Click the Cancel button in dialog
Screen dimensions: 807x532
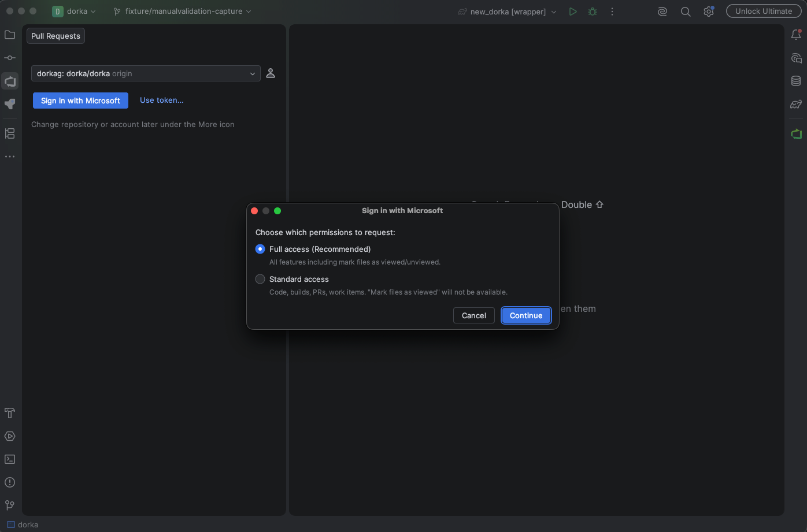pyautogui.click(x=474, y=315)
